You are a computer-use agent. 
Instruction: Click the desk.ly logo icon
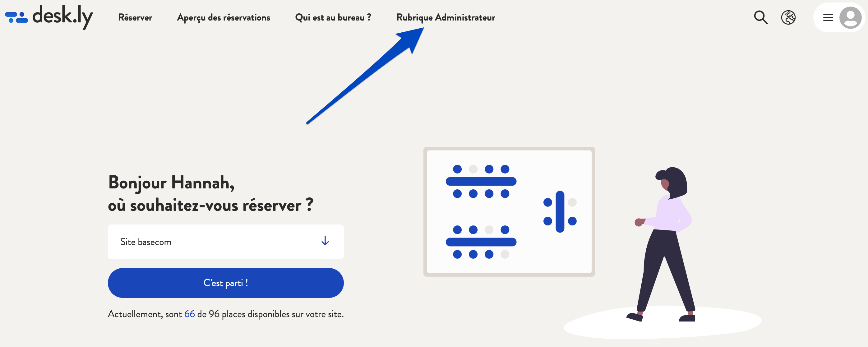click(16, 16)
